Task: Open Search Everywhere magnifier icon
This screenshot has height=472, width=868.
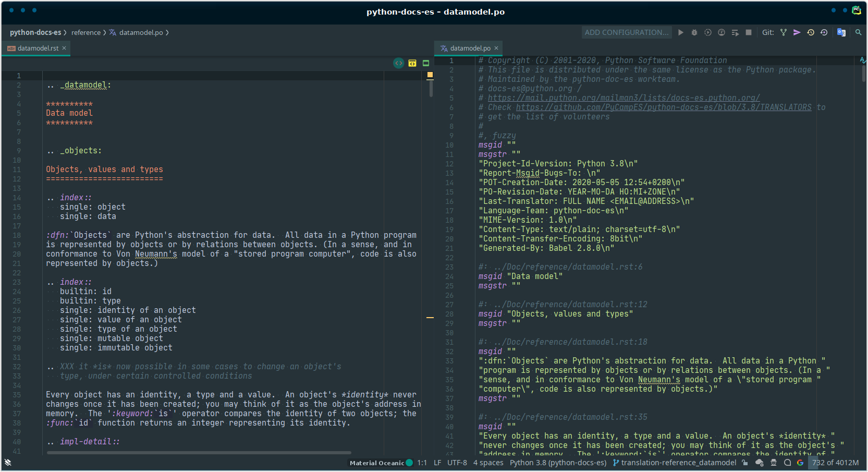Action: tap(858, 32)
